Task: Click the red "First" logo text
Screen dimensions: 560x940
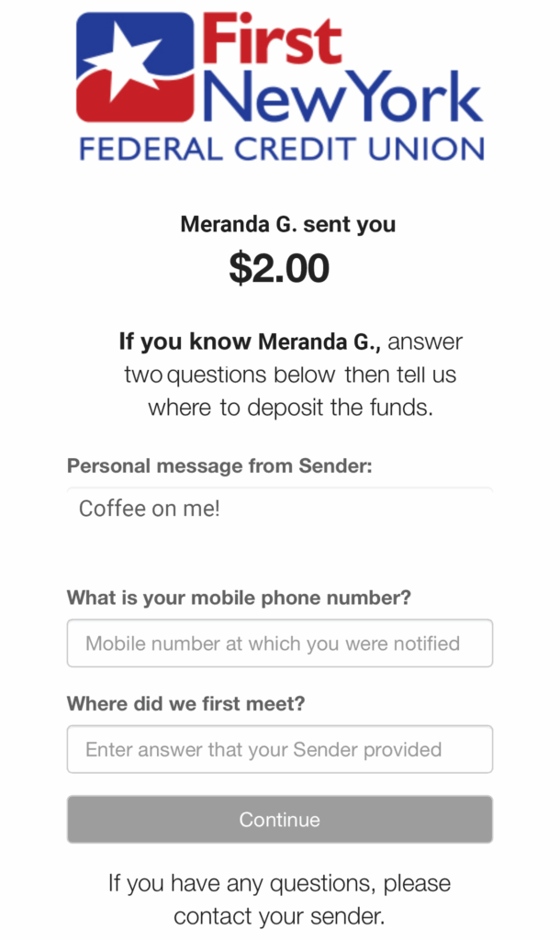Action: point(272,40)
